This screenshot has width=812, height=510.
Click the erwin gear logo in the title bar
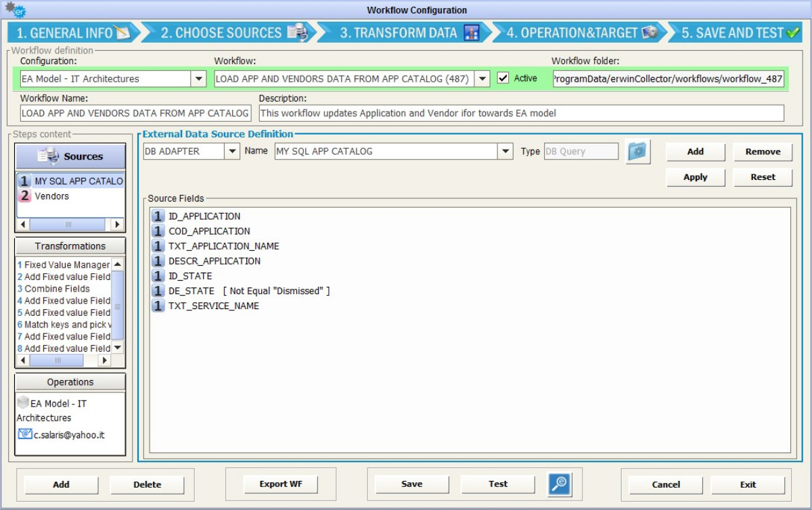[x=15, y=10]
